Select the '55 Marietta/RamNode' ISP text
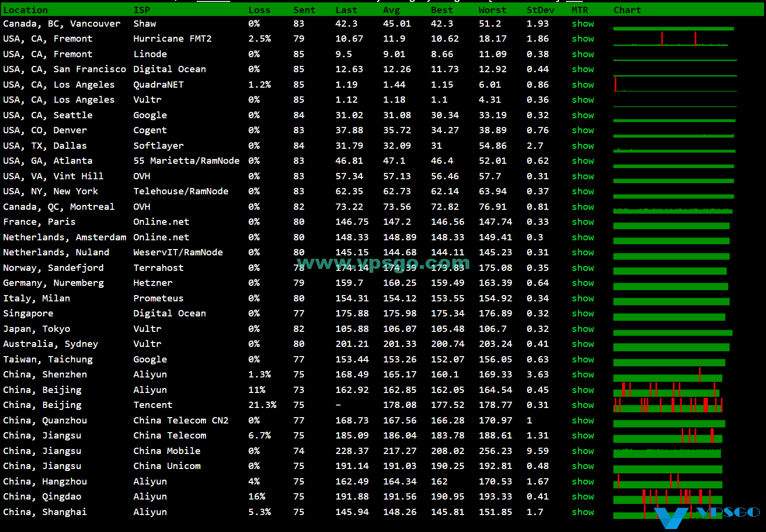Image resolution: width=766 pixels, height=532 pixels. tap(186, 161)
